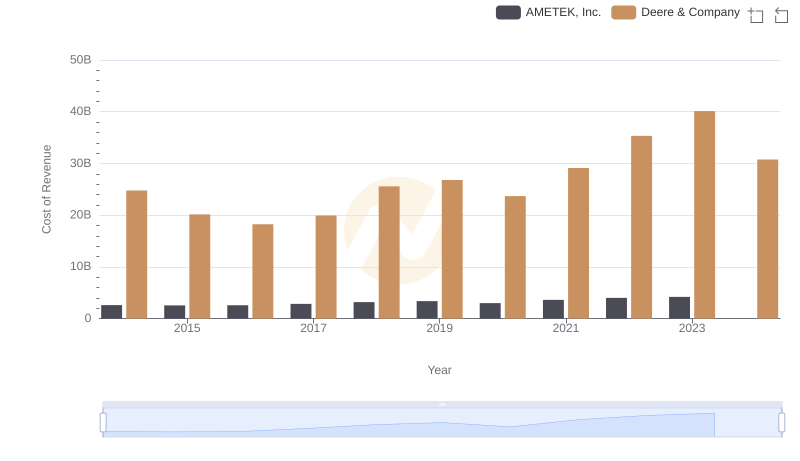
Task: Click the 20B y-axis label
Action: point(81,215)
